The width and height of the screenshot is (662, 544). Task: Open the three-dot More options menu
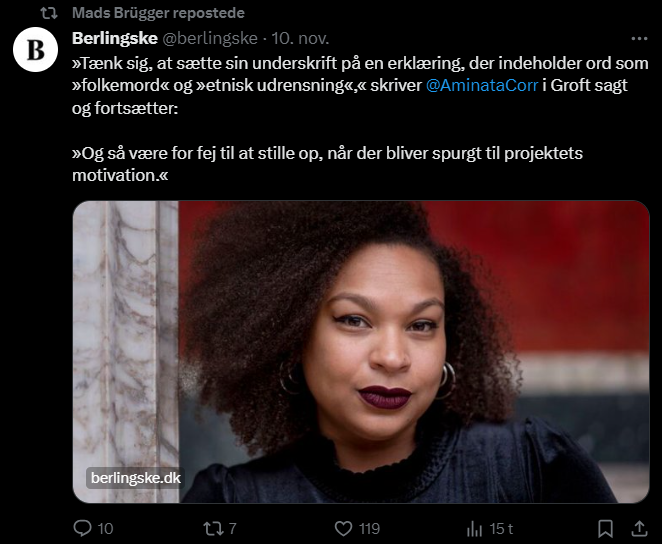tap(639, 39)
